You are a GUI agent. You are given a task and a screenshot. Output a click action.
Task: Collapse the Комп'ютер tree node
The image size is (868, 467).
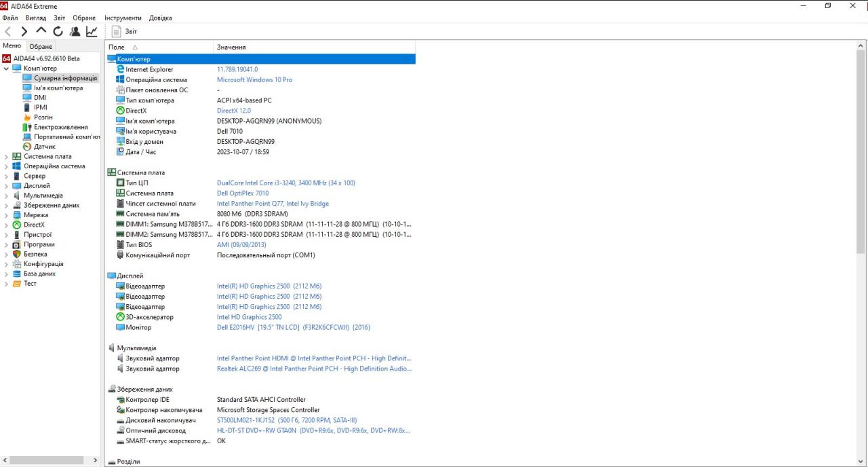click(7, 69)
